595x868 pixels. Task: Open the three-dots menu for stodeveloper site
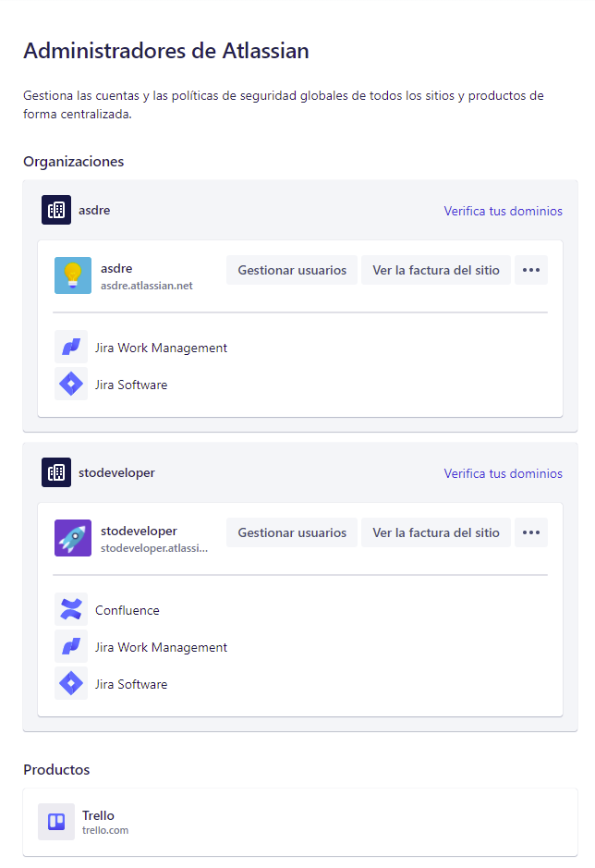click(x=531, y=532)
